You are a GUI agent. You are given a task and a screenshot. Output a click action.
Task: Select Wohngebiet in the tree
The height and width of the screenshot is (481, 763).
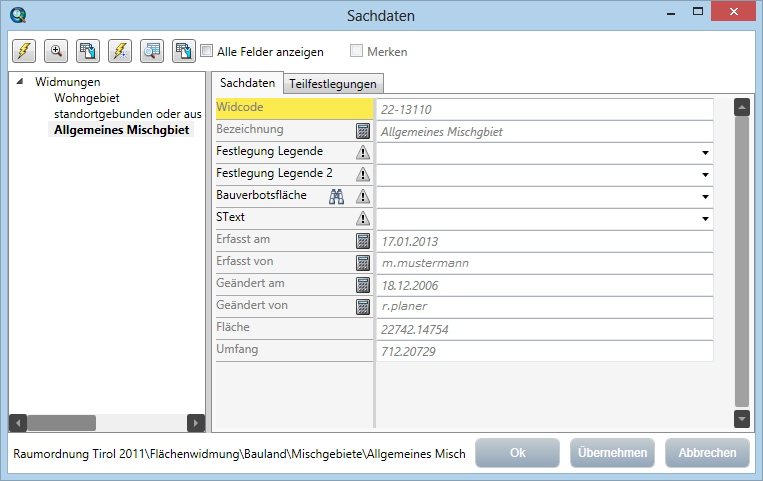coord(87,98)
